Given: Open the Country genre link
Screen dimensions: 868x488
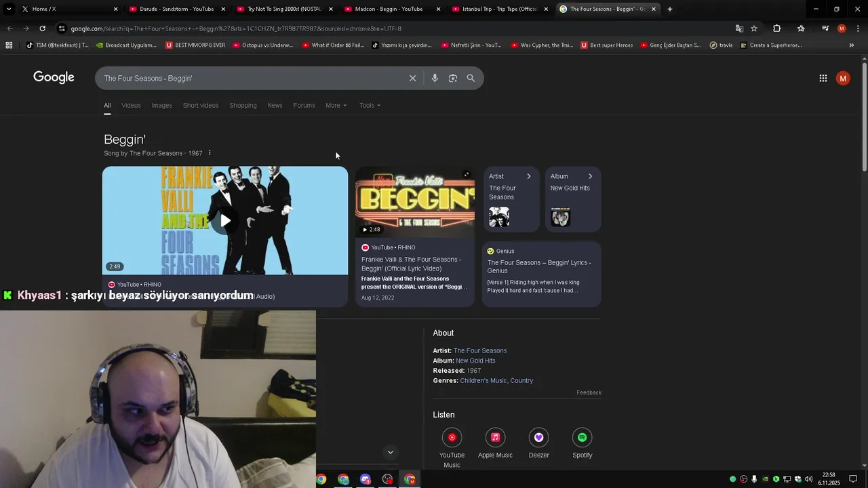Looking at the screenshot, I should pos(521,380).
